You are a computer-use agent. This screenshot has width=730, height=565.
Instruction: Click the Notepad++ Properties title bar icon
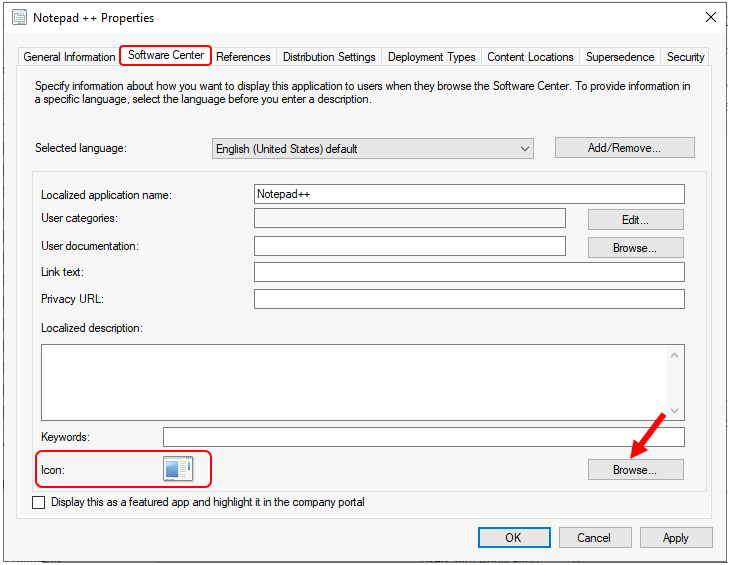pyautogui.click(x=20, y=18)
